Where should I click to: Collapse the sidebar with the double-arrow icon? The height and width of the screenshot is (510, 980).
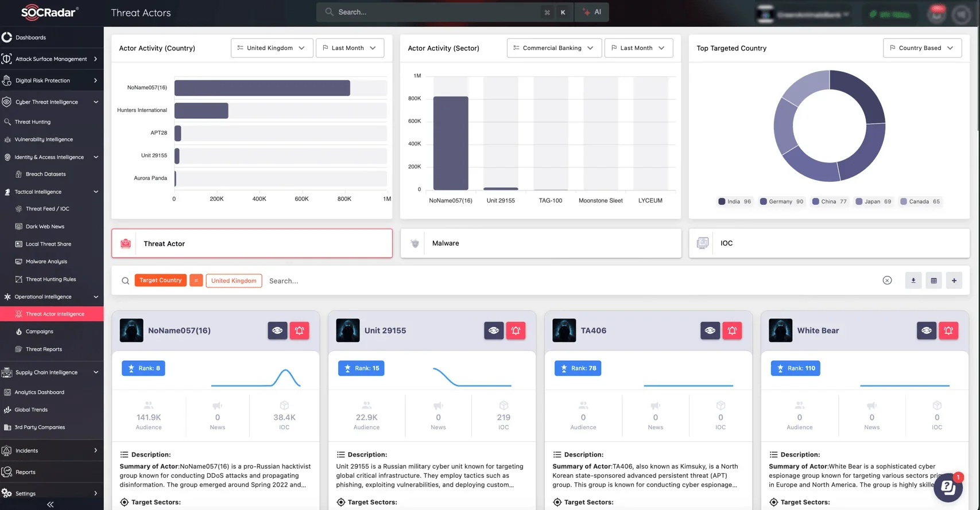click(51, 504)
